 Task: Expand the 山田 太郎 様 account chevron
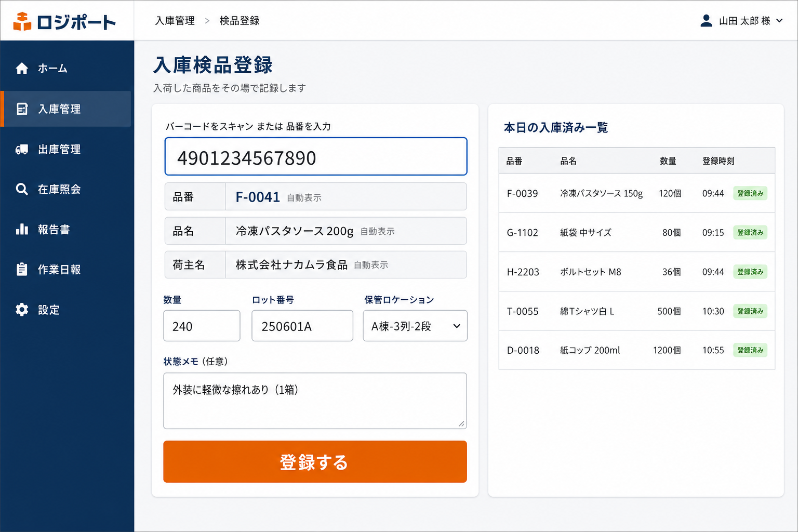779,21
